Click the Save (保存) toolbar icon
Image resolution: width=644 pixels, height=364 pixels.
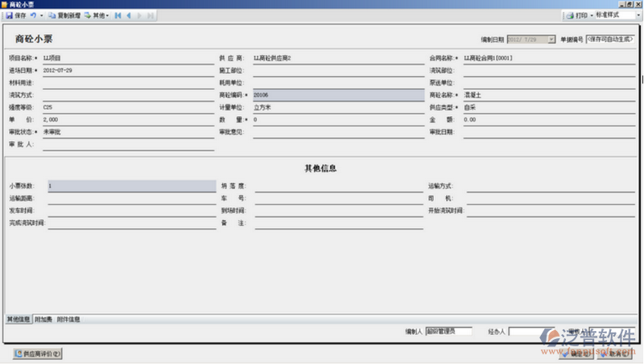click(10, 15)
